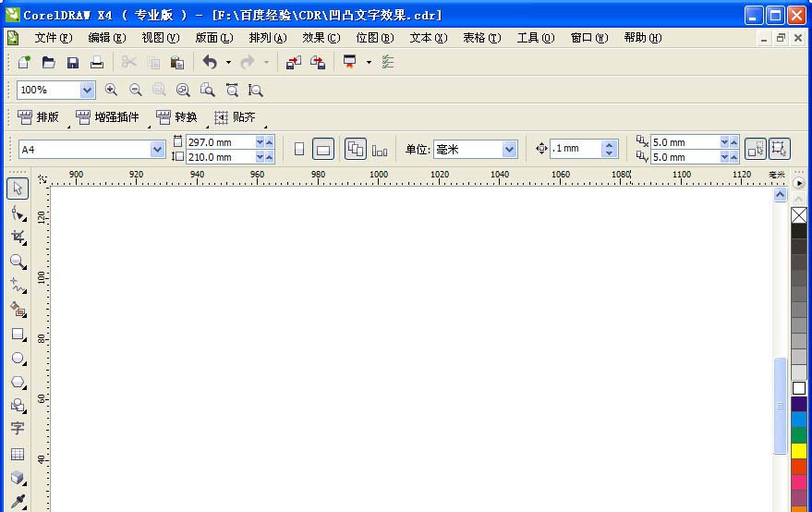Select the Table tool
Screen dimensions: 812x512
18,454
